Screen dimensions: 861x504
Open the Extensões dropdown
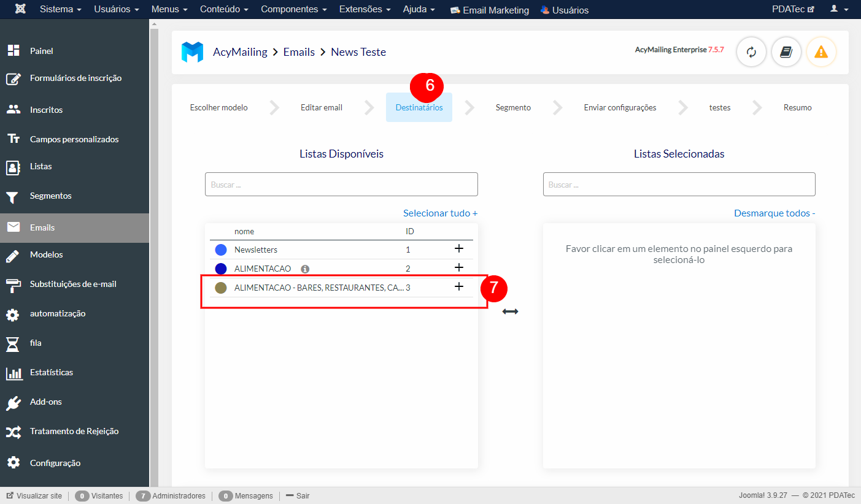(365, 9)
